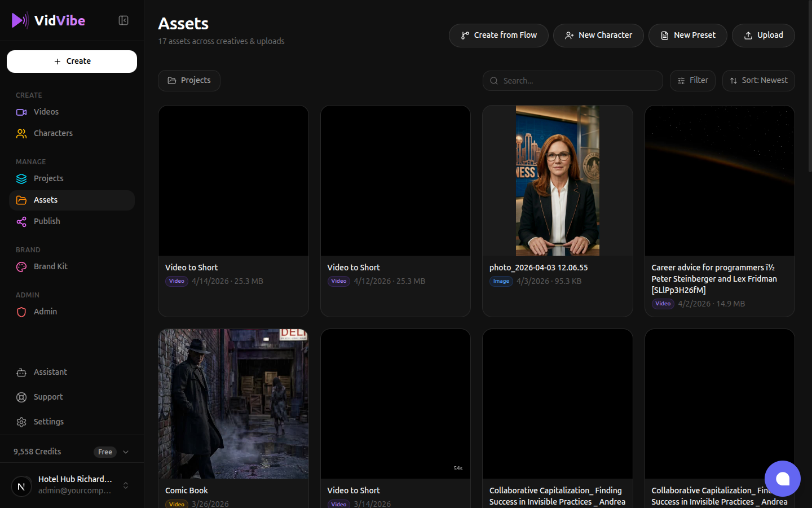Image resolution: width=812 pixels, height=508 pixels.
Task: Click the photo_2026-04-03 12.06.55 title
Action: [x=539, y=268]
